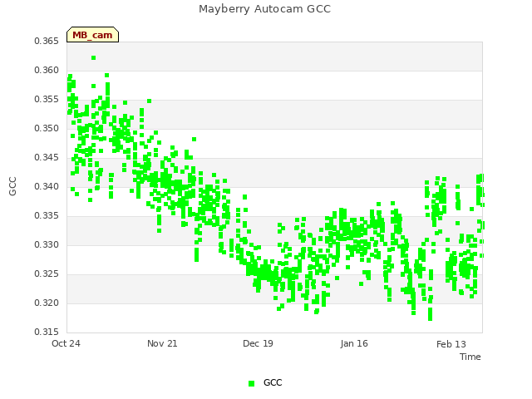Click the lowest data point near 0.317
This screenshot has height=399, width=532.
(431, 318)
